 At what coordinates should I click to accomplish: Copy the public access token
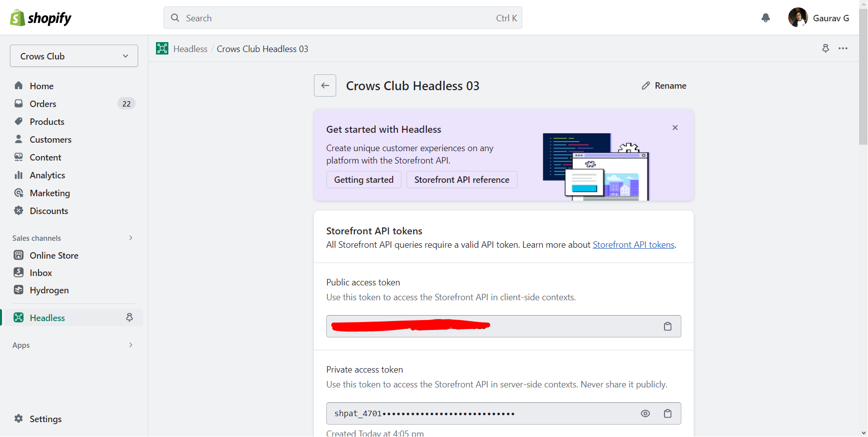point(667,327)
